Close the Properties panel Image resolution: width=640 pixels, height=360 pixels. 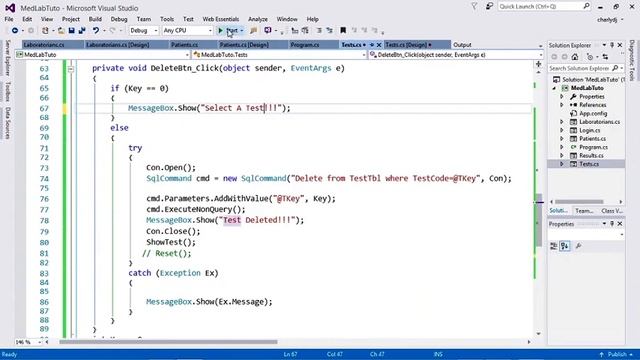[620, 224]
